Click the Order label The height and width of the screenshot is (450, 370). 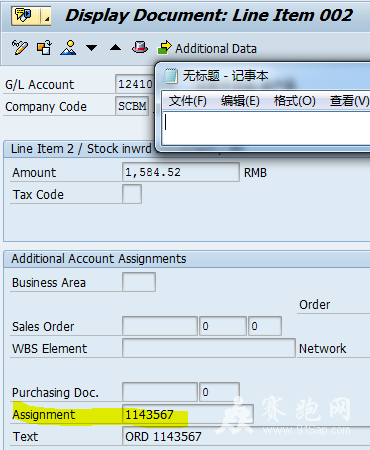coord(315,304)
